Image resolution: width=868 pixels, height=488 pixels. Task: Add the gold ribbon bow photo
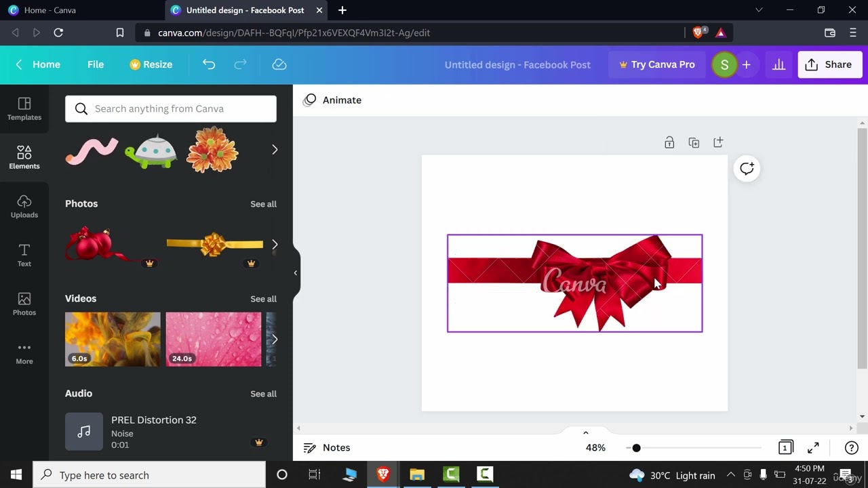click(215, 245)
